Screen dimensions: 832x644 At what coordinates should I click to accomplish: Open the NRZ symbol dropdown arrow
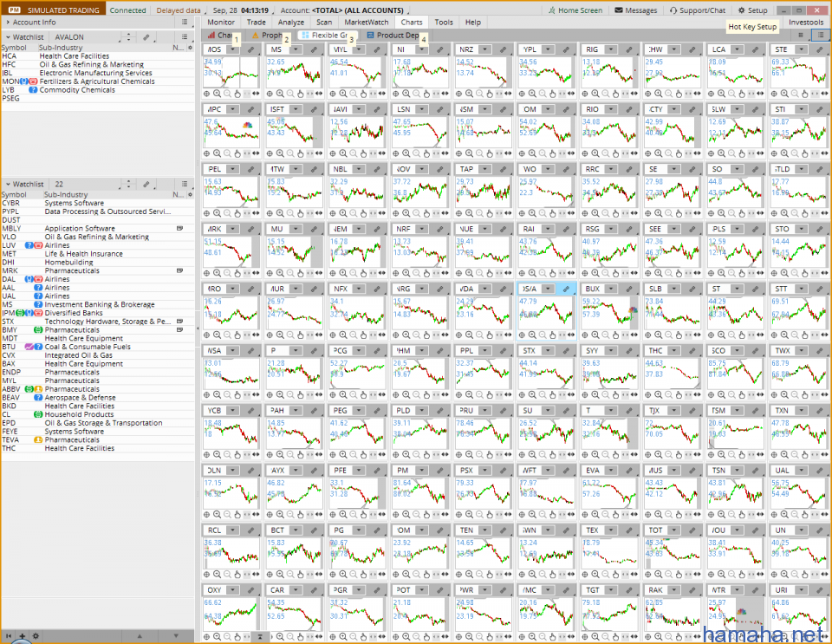(x=485, y=49)
